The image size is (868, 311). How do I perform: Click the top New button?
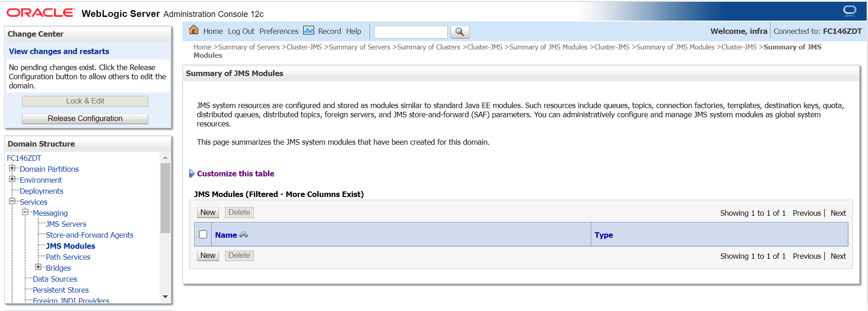point(208,213)
